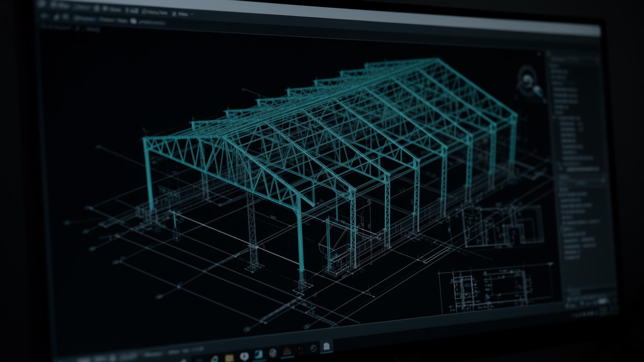Open the circular outline taskbar icon
The height and width of the screenshot is (362, 644).
314,348
